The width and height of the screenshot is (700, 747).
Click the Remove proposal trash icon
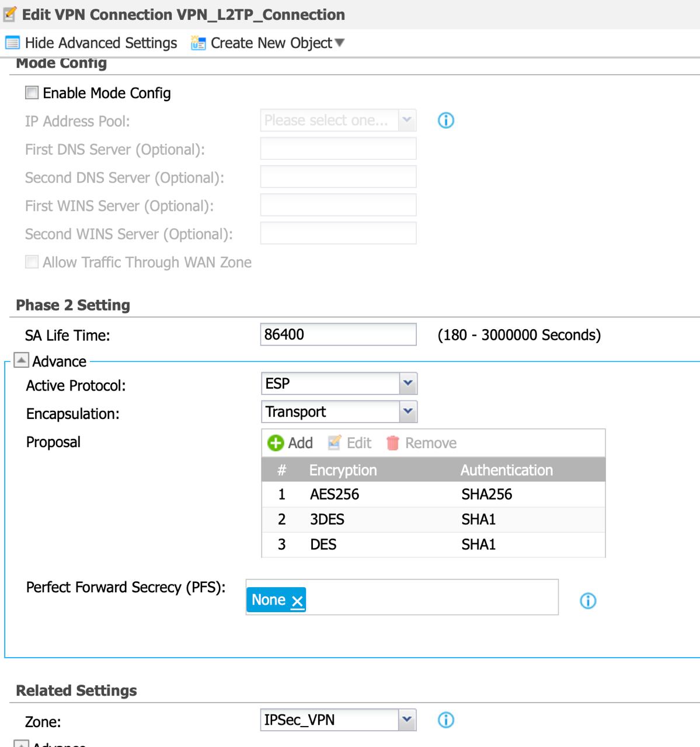[393, 444]
